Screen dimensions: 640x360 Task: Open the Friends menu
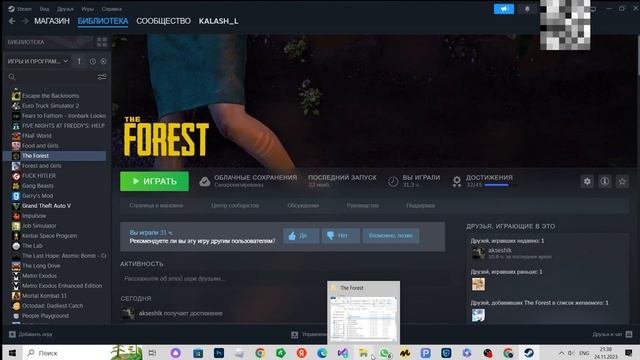point(65,9)
